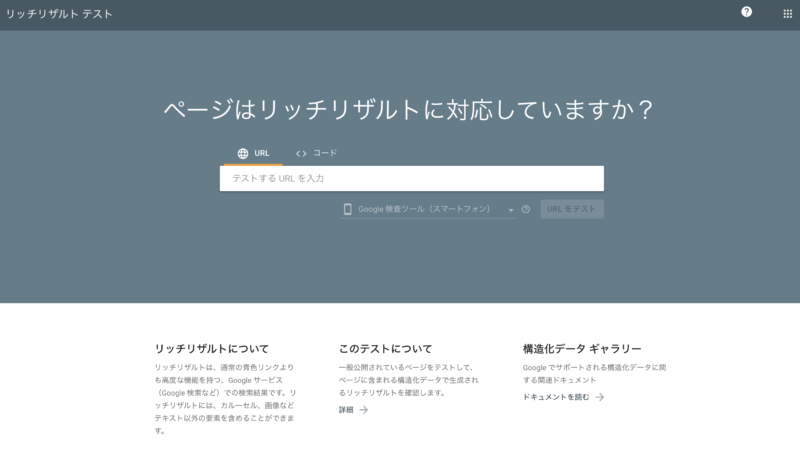Open the Google apps grid icon
The height and width of the screenshot is (460, 800).
coord(787,14)
